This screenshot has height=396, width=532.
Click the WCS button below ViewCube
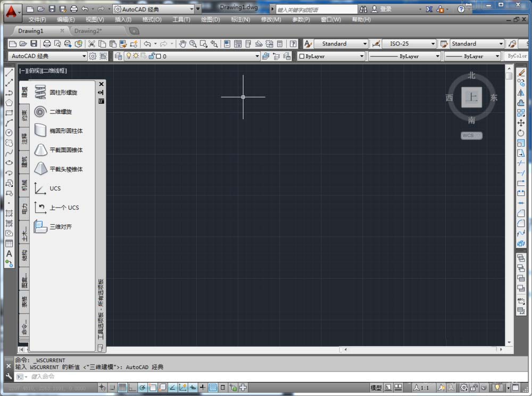[x=471, y=136]
